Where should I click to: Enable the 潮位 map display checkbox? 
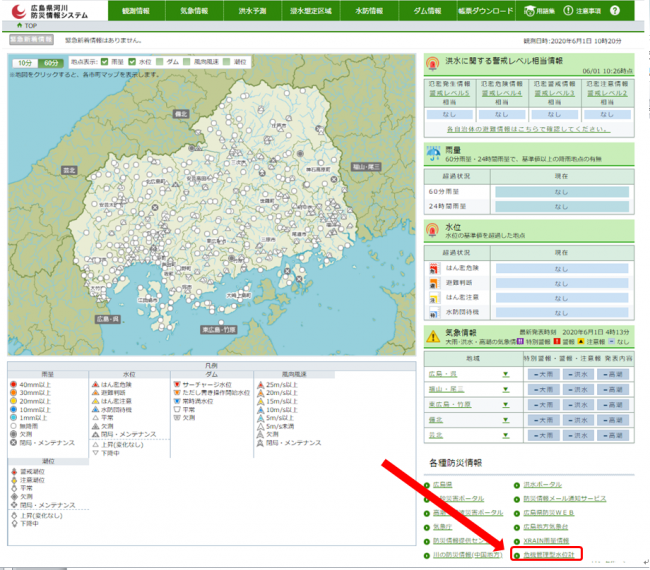click(x=226, y=62)
